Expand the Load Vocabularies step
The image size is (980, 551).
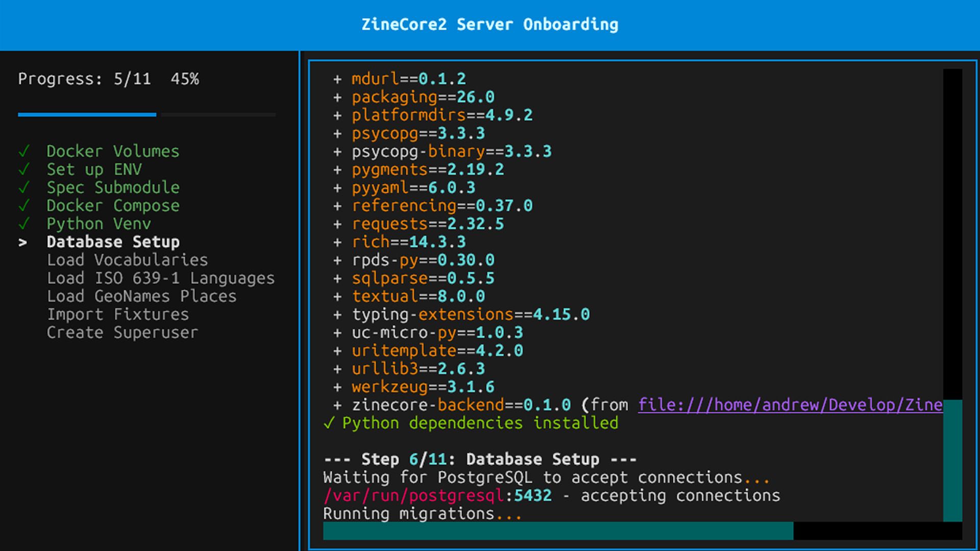coord(127,260)
